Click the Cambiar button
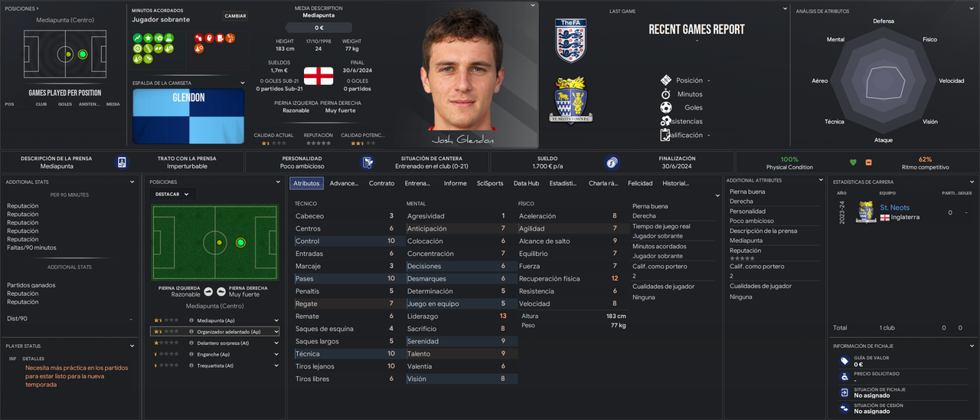Screen dimensions: 980x420 point(235,16)
